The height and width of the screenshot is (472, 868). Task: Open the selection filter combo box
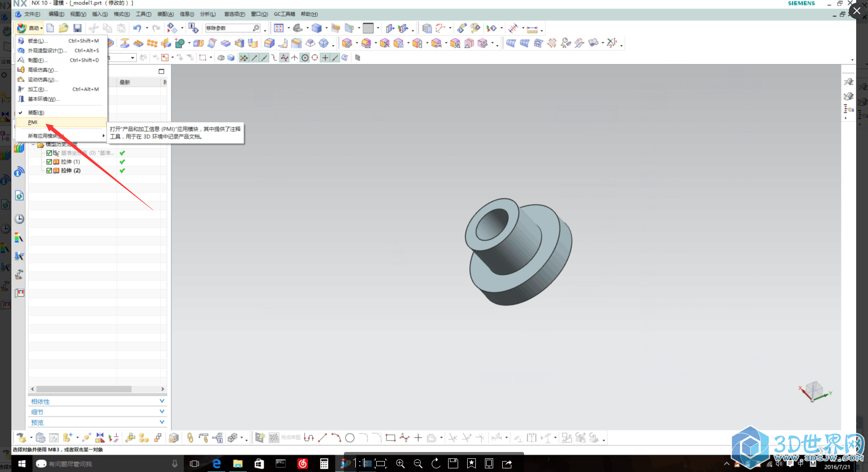[x=122, y=58]
